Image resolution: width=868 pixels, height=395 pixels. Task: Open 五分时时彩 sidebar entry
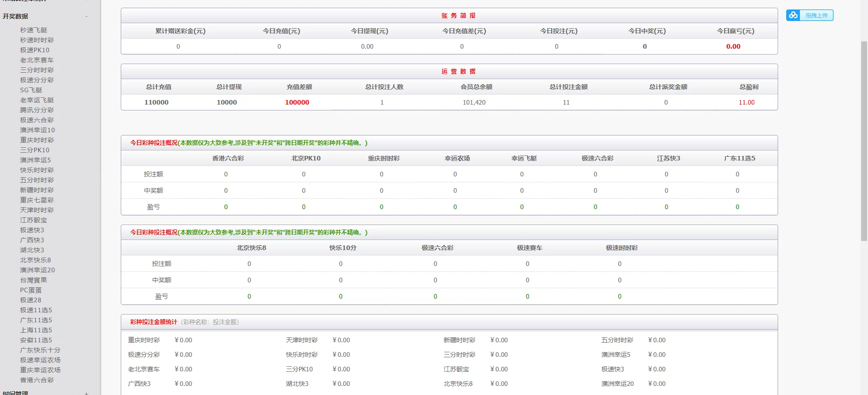(x=37, y=180)
